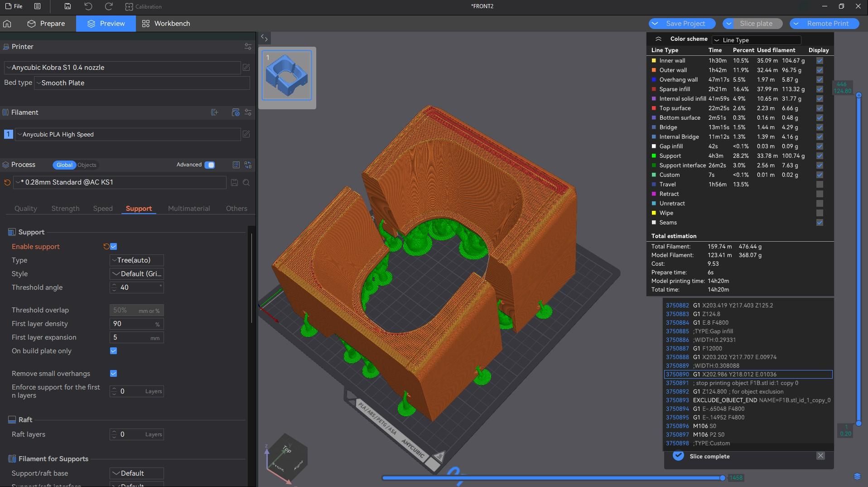Reset Enable support to default value
The height and width of the screenshot is (487, 868).
coord(106,247)
